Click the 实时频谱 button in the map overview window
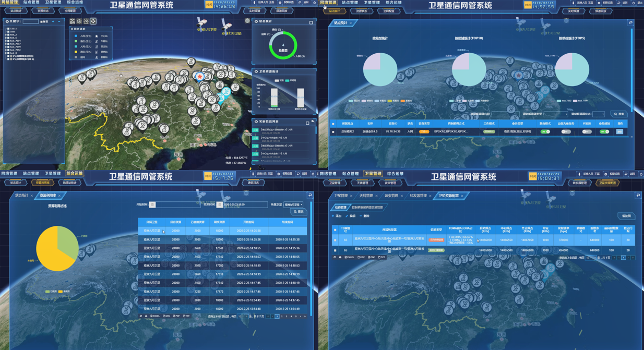 coord(255,10)
